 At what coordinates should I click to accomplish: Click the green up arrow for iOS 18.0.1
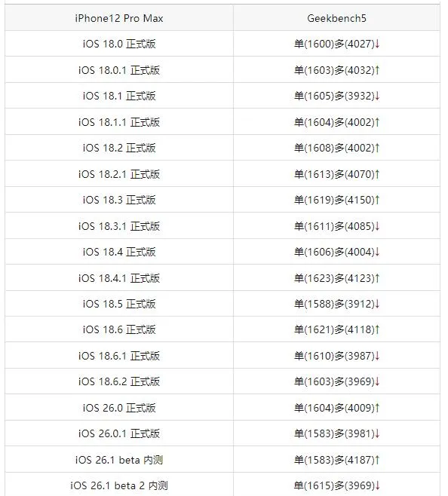click(x=377, y=70)
